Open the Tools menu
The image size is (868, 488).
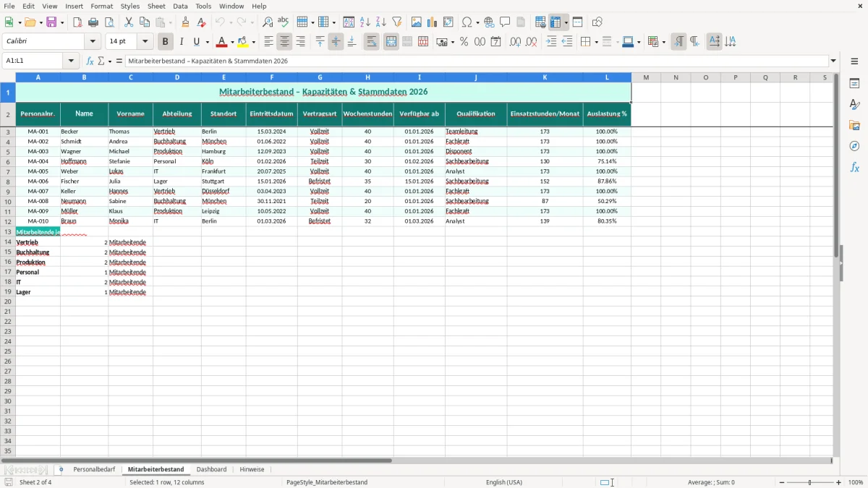pos(203,6)
